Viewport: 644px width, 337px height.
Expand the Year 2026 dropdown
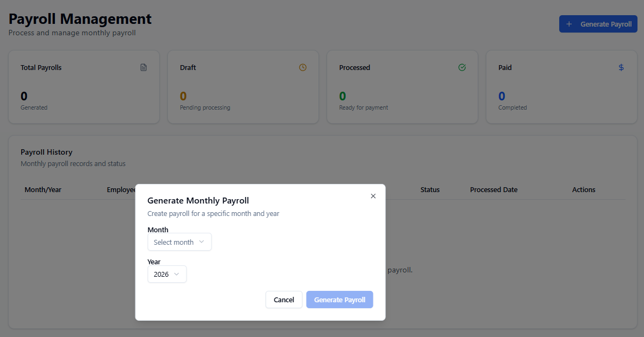tap(167, 274)
